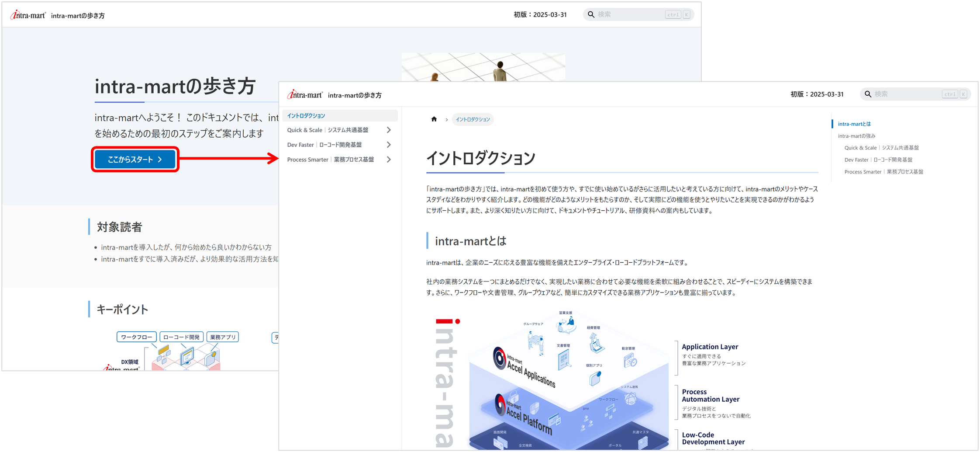Jump to Dev Faster in right outline
Viewport: 980px width, 452px height.
(x=878, y=160)
